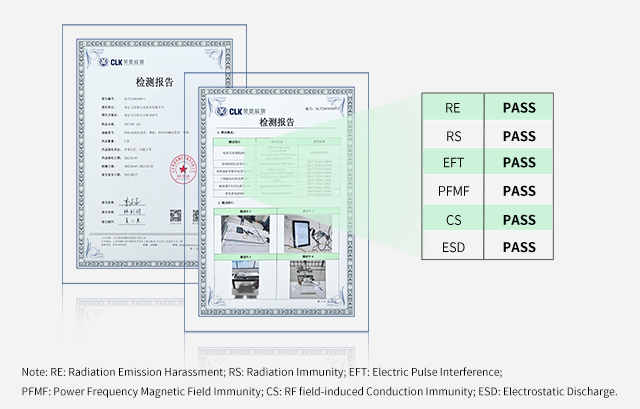The height and width of the screenshot is (409, 640).
Task: Click the PASS result next to RE
Action: pos(519,106)
